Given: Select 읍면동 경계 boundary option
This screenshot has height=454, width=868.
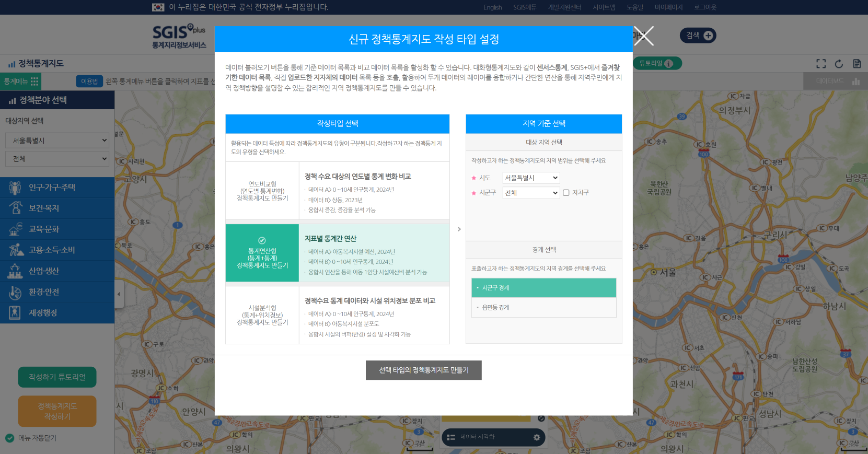Looking at the screenshot, I should [543, 307].
